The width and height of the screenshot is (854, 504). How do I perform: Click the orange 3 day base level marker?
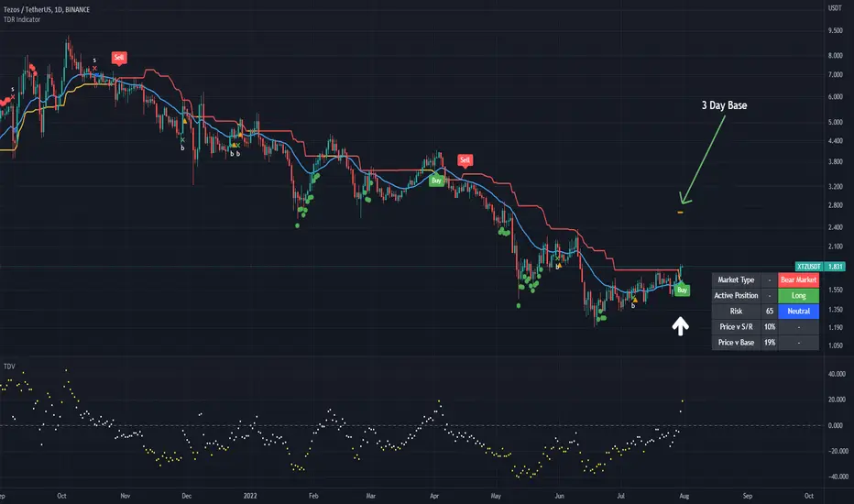(680, 212)
